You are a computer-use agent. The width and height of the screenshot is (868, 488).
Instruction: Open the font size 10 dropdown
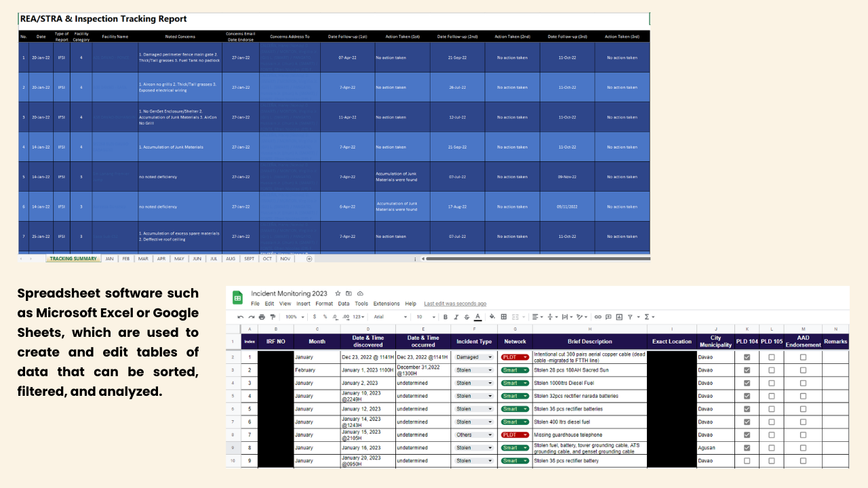[426, 317]
